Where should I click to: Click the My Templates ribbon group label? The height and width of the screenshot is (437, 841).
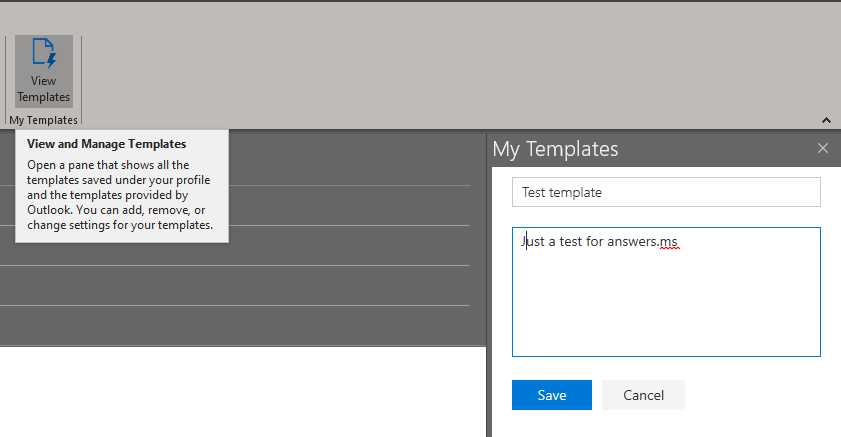coord(44,120)
